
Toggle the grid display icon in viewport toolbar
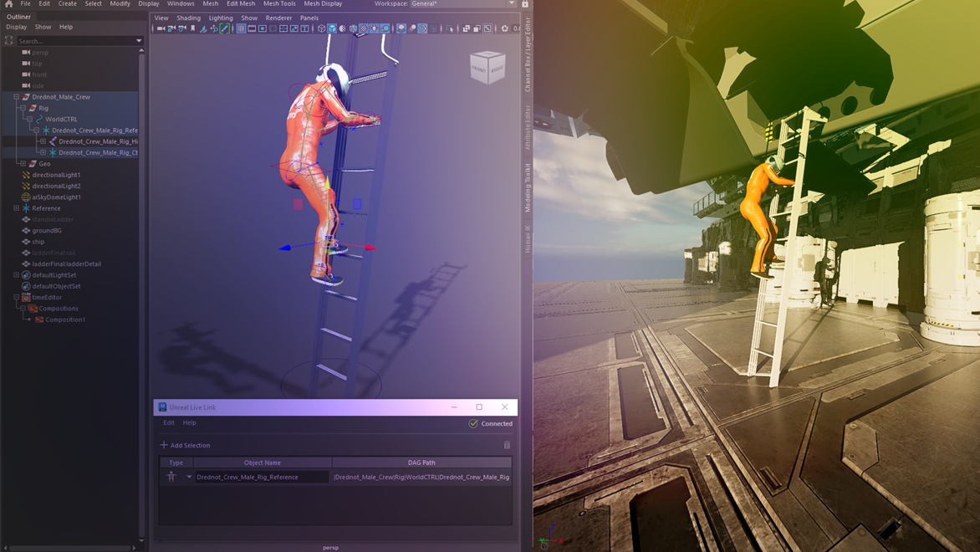coord(241,28)
